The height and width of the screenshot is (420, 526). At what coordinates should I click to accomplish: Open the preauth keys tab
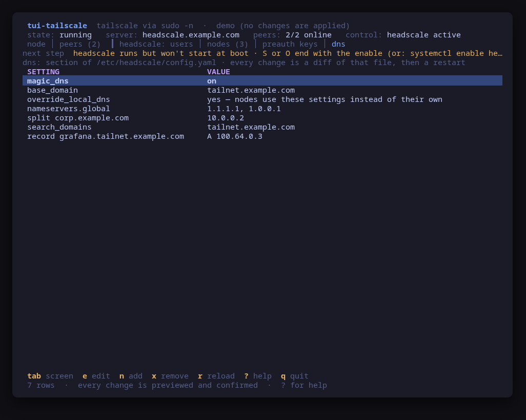[x=290, y=44]
